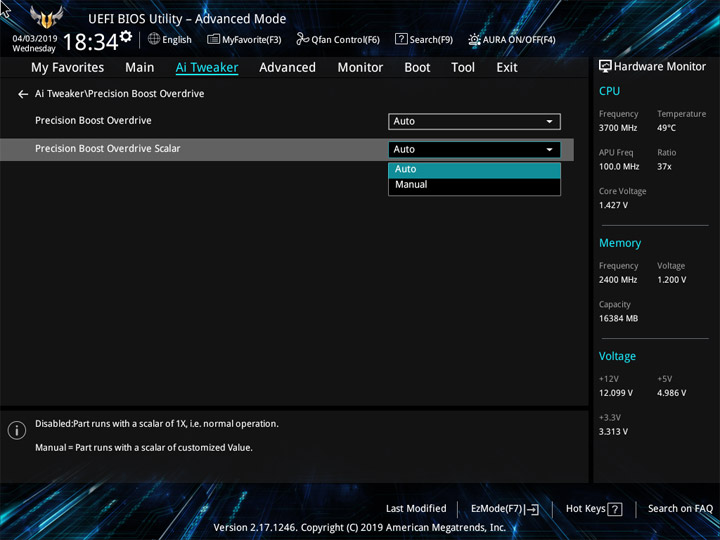Click +3.3V value 3.313 V

tap(613, 432)
